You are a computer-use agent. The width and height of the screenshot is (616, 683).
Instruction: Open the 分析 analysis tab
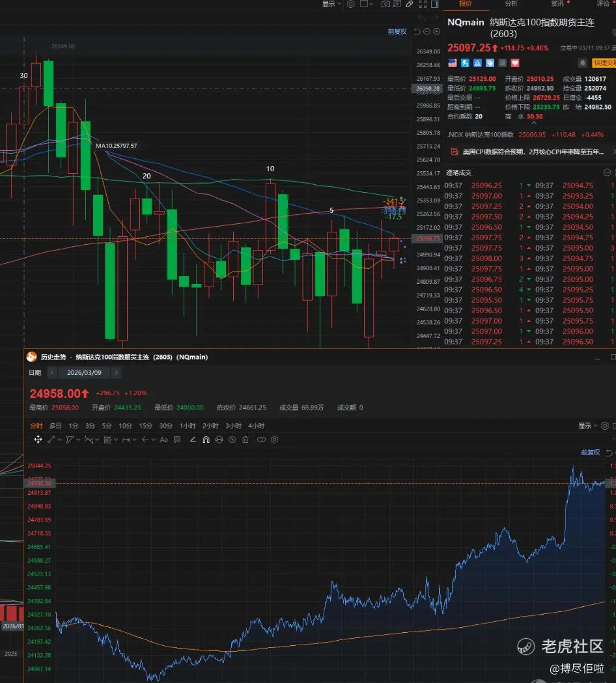pos(511,3)
